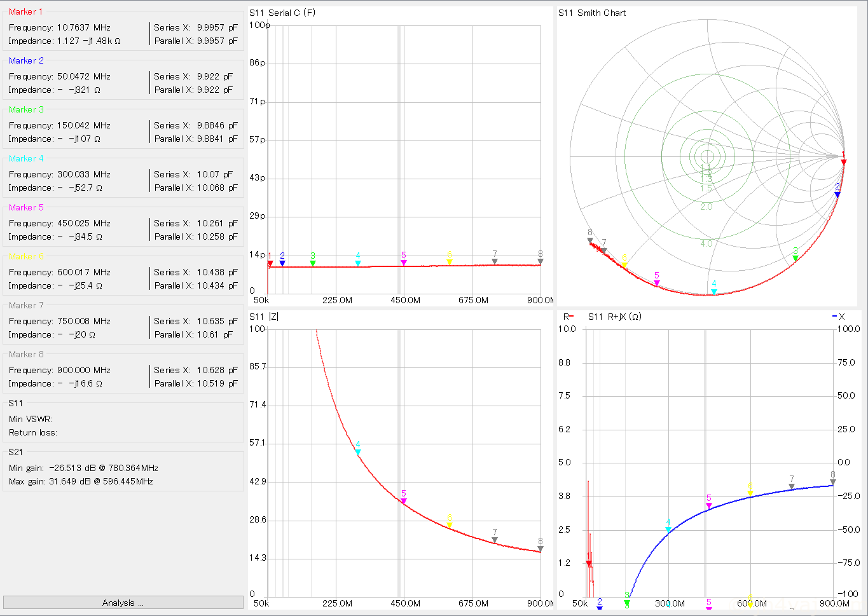Pick green marker 3 on the Smith Chart
868x616 pixels.
(796, 258)
